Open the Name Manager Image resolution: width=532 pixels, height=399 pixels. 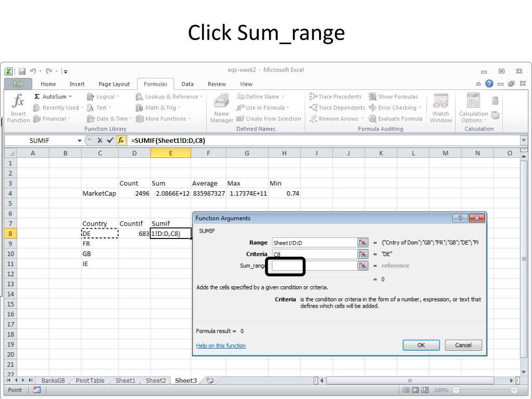point(221,108)
